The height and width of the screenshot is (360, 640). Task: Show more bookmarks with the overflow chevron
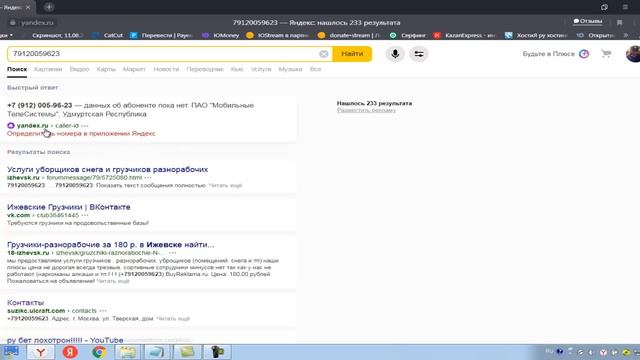[x=626, y=36]
